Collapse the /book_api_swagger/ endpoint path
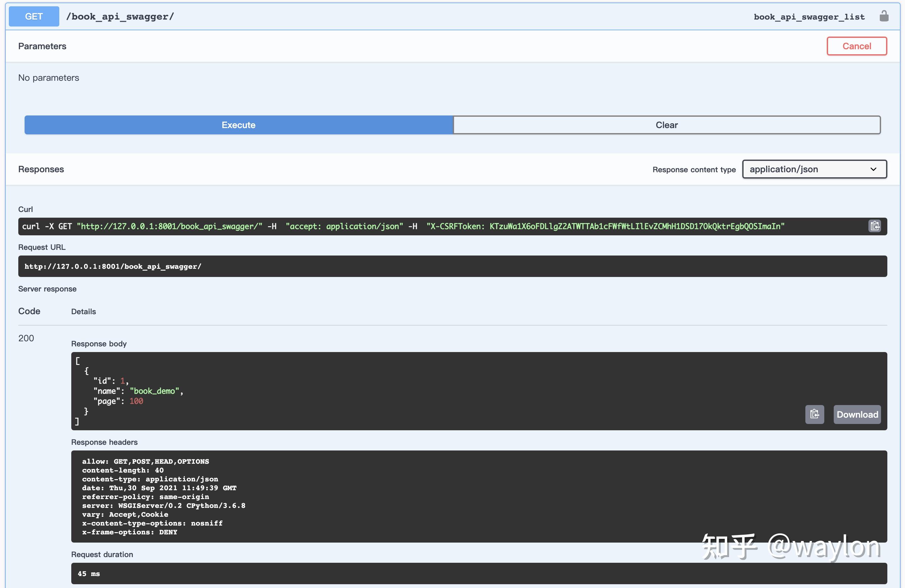905x588 pixels. pyautogui.click(x=120, y=16)
